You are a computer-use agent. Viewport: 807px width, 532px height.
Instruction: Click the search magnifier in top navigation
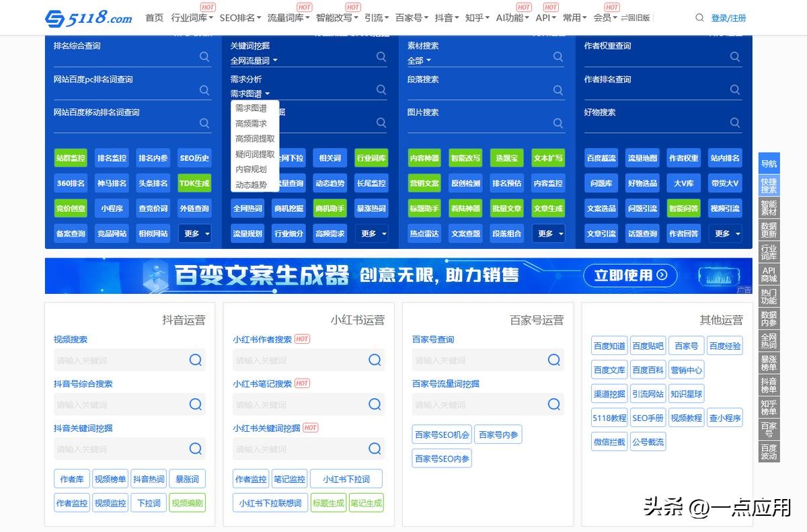[699, 18]
